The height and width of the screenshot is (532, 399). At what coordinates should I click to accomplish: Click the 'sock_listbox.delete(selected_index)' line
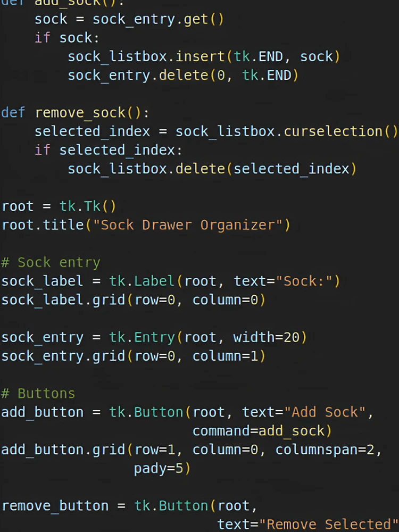212,169
